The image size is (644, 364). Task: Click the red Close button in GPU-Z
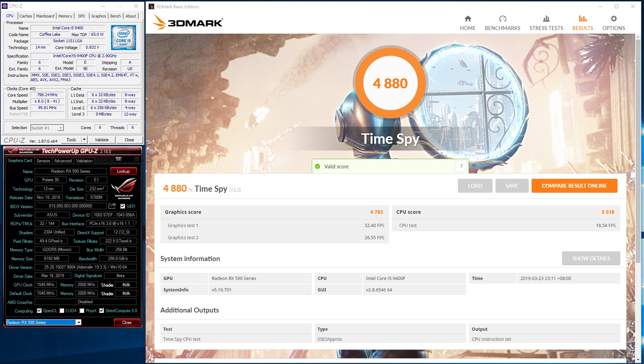[127, 322]
